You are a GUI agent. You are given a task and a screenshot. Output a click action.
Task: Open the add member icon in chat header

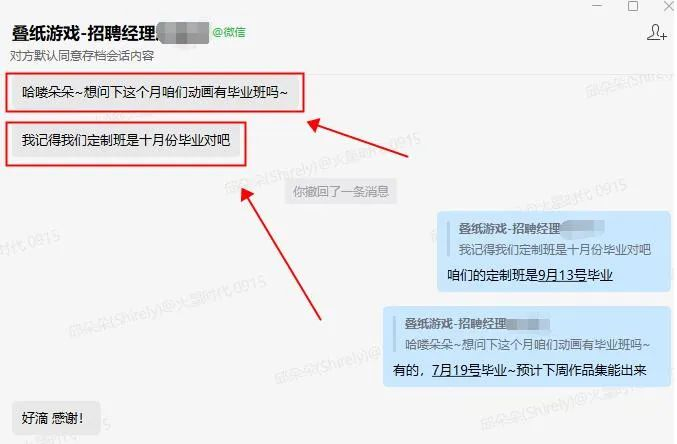(x=656, y=32)
